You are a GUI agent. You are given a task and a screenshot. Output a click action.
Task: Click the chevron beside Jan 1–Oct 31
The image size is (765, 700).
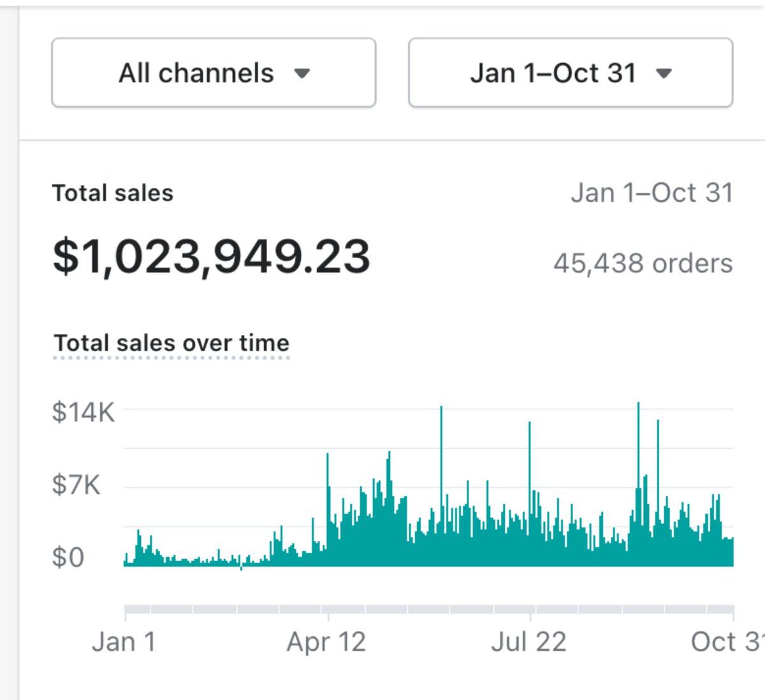click(663, 73)
